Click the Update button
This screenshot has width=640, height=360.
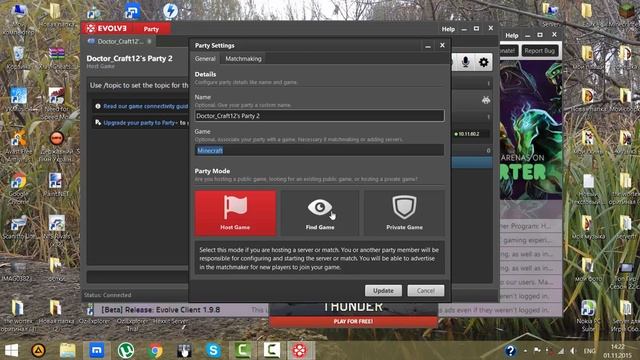pos(383,291)
